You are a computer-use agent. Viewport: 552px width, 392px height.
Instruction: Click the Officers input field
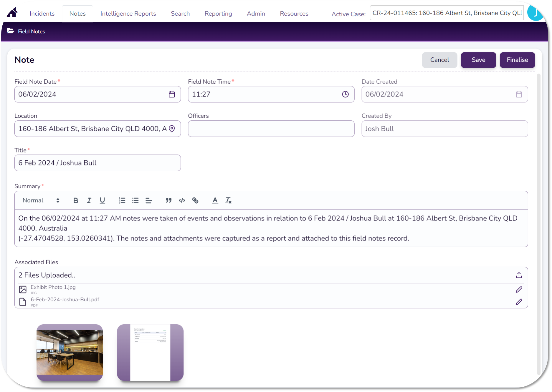(271, 129)
